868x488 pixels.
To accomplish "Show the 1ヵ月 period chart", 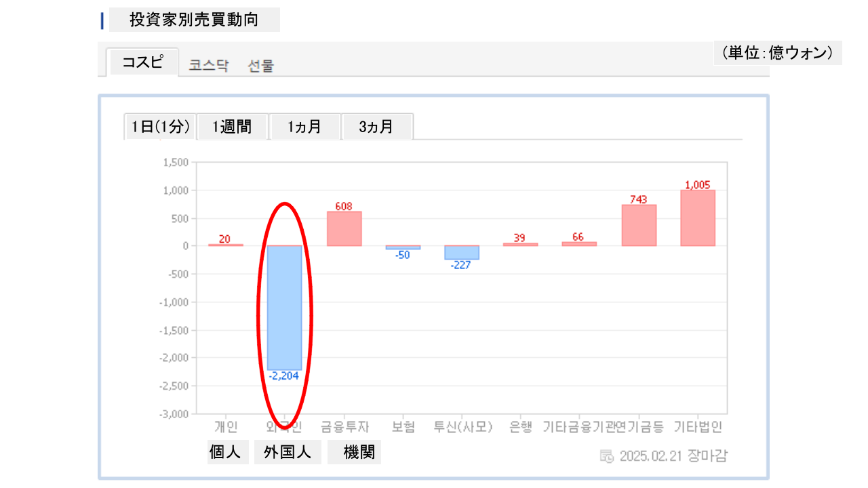I will tap(304, 127).
